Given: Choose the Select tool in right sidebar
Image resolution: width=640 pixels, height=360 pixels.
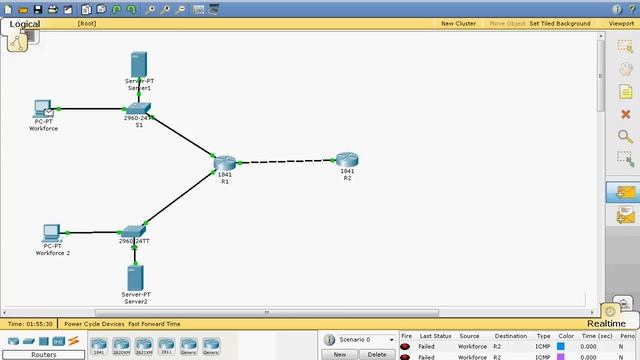Looking at the screenshot, I should point(625,47).
